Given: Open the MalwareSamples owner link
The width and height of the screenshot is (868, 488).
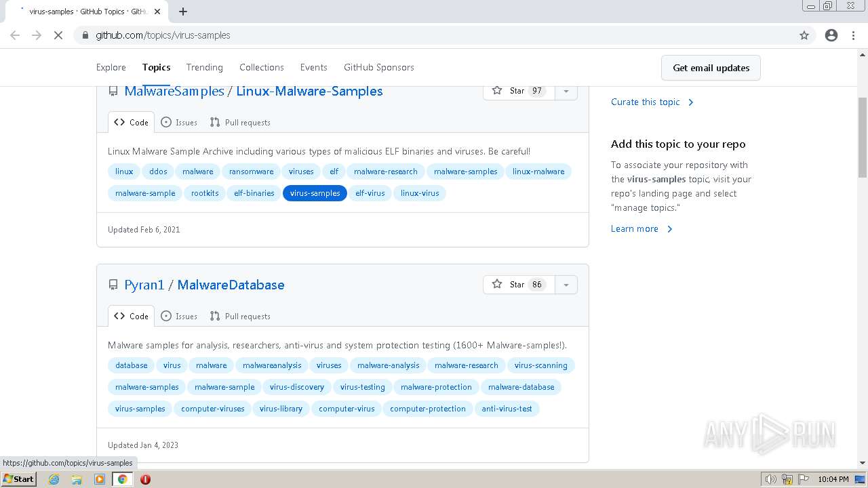Looking at the screenshot, I should point(174,91).
